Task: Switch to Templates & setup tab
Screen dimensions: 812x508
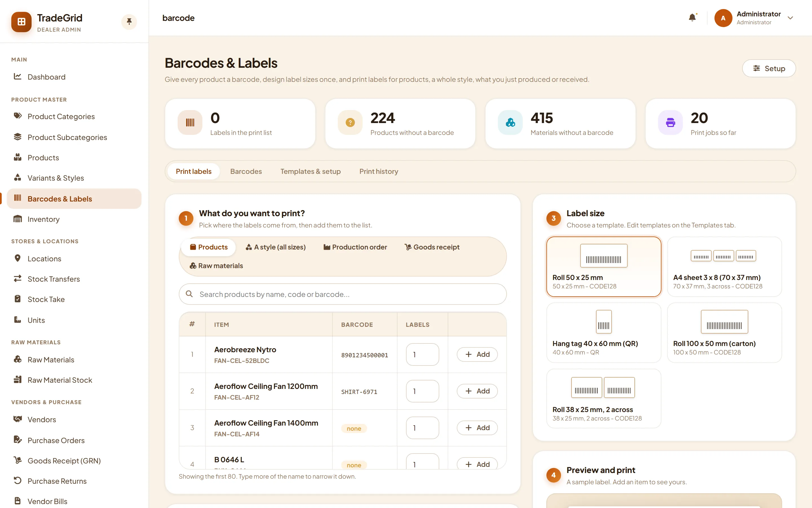Action: [x=310, y=171]
